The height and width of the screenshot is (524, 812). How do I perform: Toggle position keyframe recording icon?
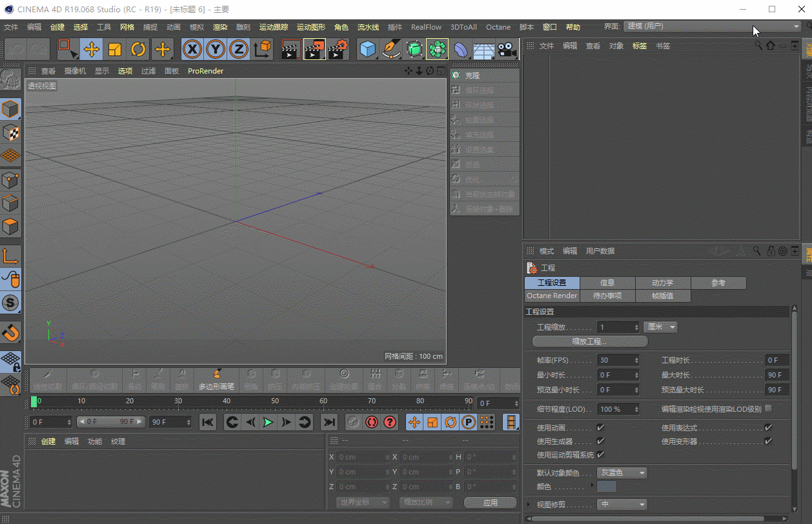pos(414,422)
